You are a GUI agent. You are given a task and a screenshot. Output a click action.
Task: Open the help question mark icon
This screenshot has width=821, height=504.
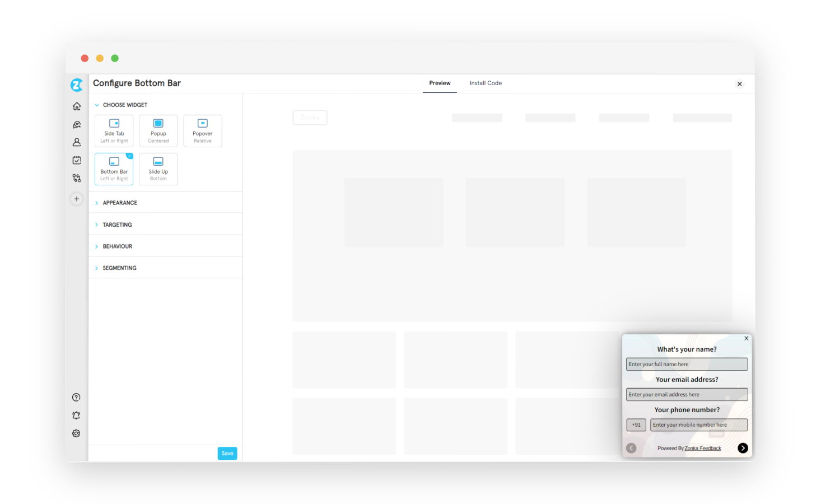(x=76, y=398)
